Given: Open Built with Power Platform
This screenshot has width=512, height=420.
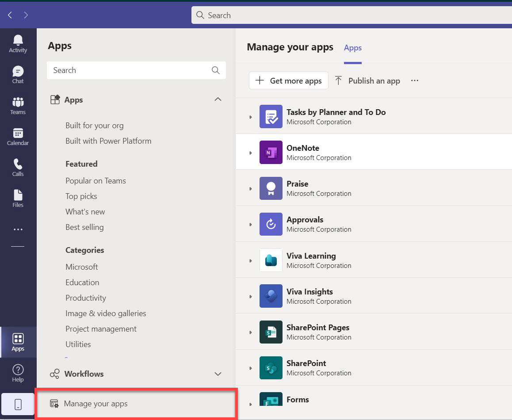Looking at the screenshot, I should pos(108,141).
